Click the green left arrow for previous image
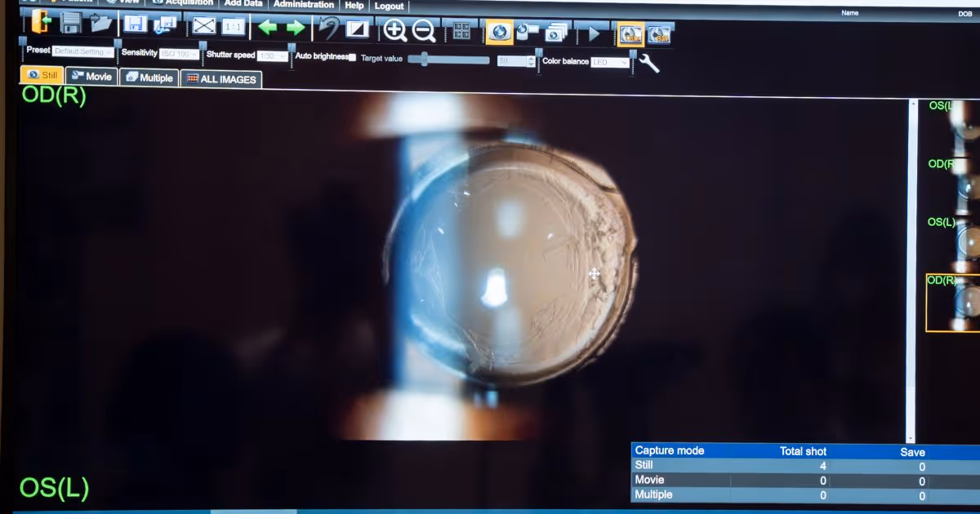The image size is (980, 514). pyautogui.click(x=267, y=28)
